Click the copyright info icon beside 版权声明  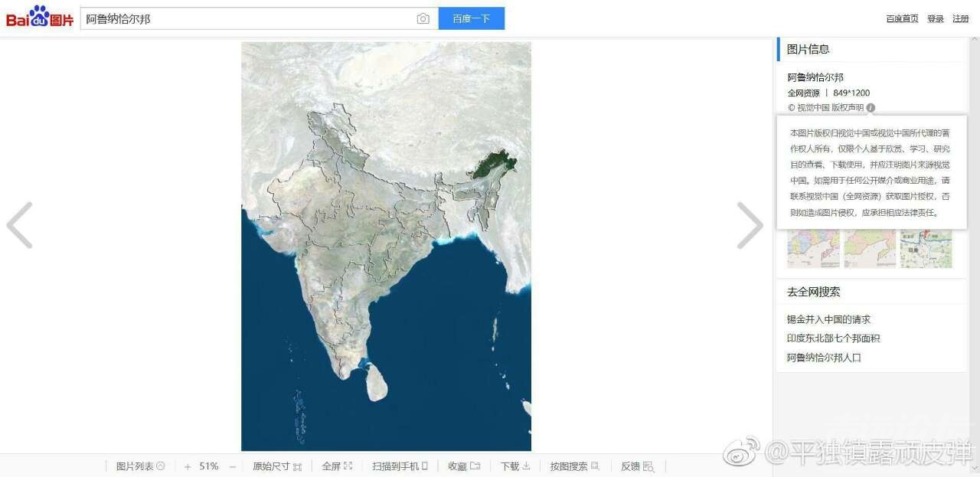pos(871,108)
